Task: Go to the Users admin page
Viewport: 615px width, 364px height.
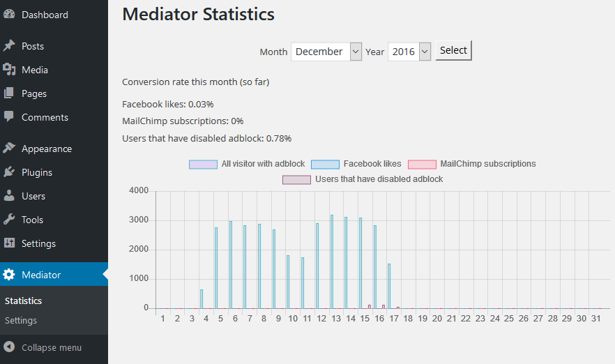Action: pyautogui.click(x=33, y=196)
